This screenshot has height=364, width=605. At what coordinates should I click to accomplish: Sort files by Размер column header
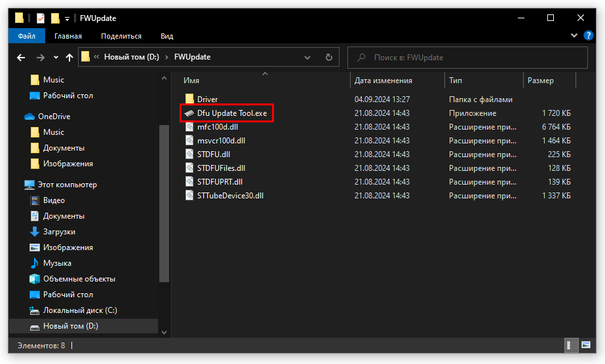(541, 81)
